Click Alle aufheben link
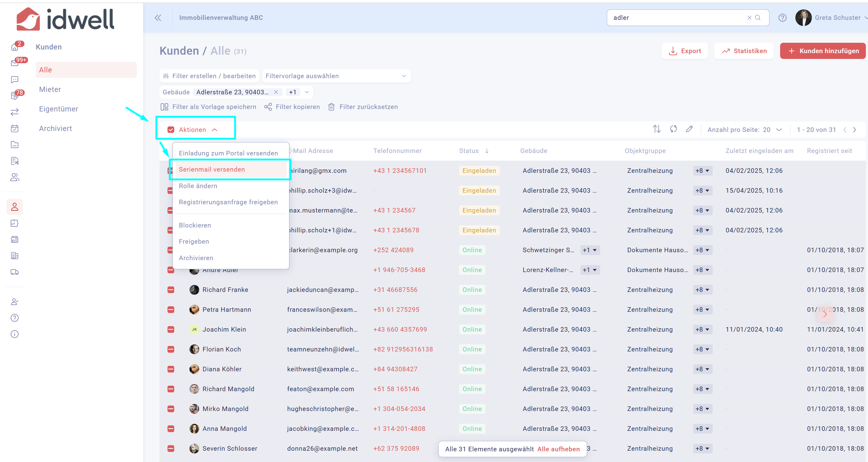 (x=558, y=449)
